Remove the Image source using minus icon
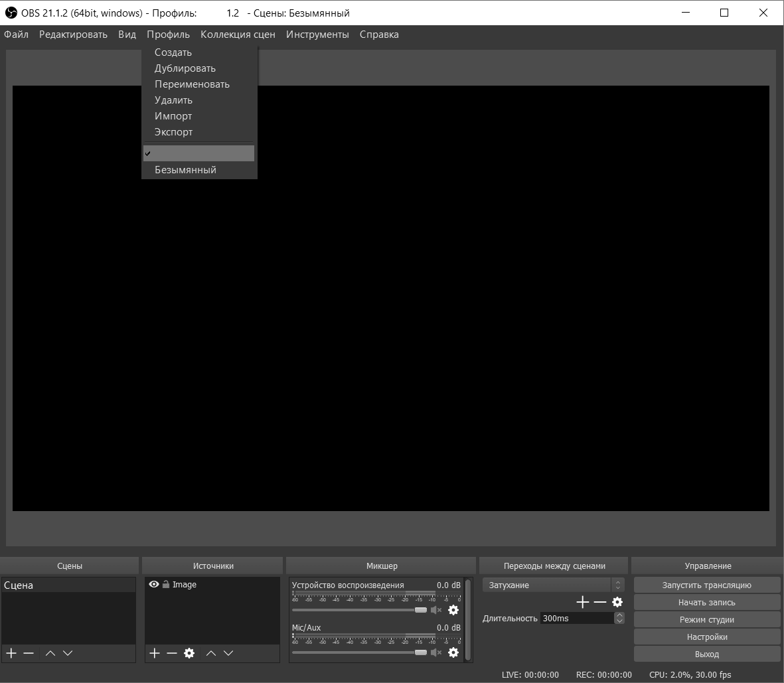The image size is (784, 683). [171, 653]
